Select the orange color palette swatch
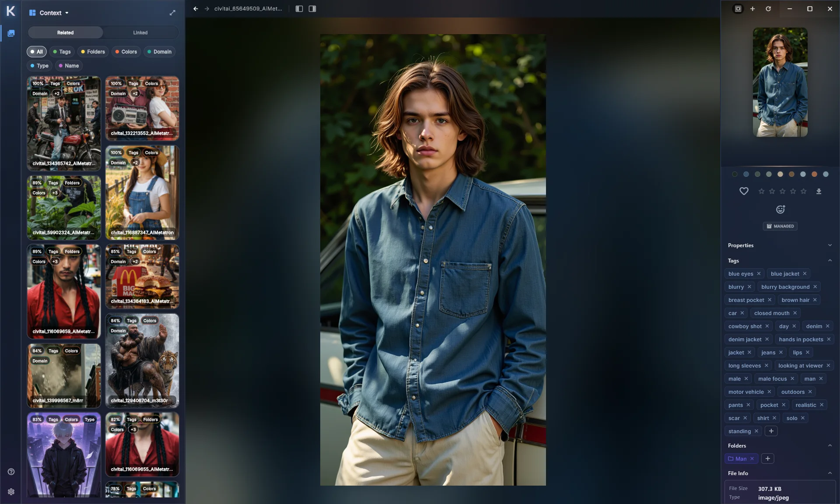Image resolution: width=840 pixels, height=504 pixels. pos(814,174)
